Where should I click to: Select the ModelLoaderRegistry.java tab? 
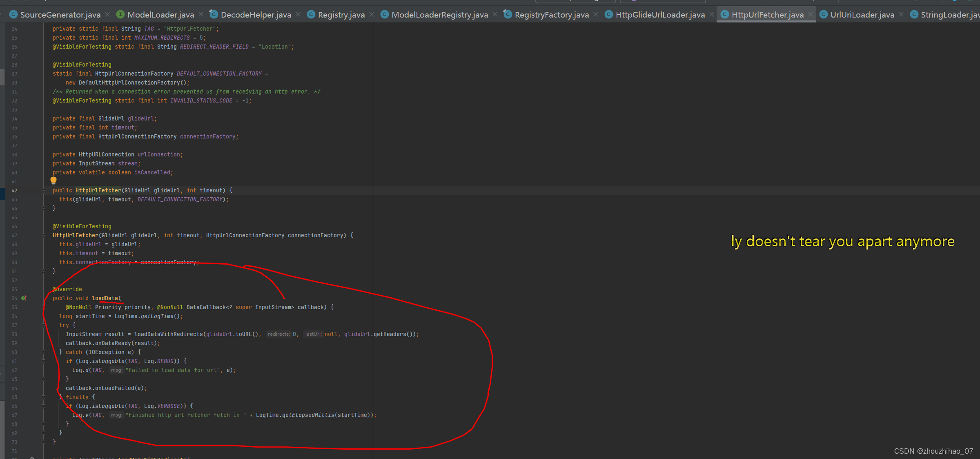click(x=440, y=15)
